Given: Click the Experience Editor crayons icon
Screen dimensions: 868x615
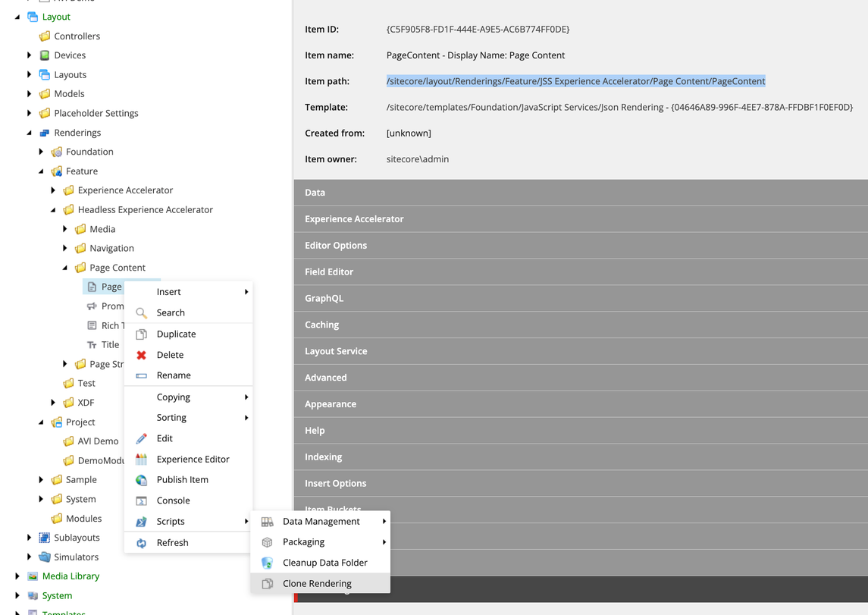Looking at the screenshot, I should (141, 460).
